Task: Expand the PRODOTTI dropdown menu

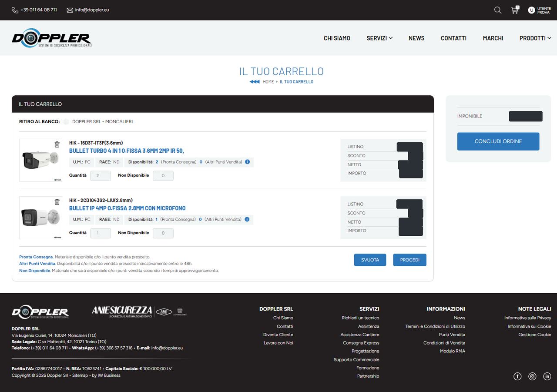Action: click(x=535, y=38)
